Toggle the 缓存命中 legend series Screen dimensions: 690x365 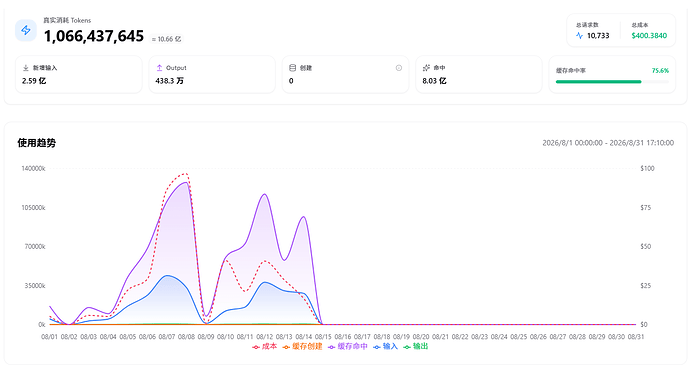coord(348,347)
